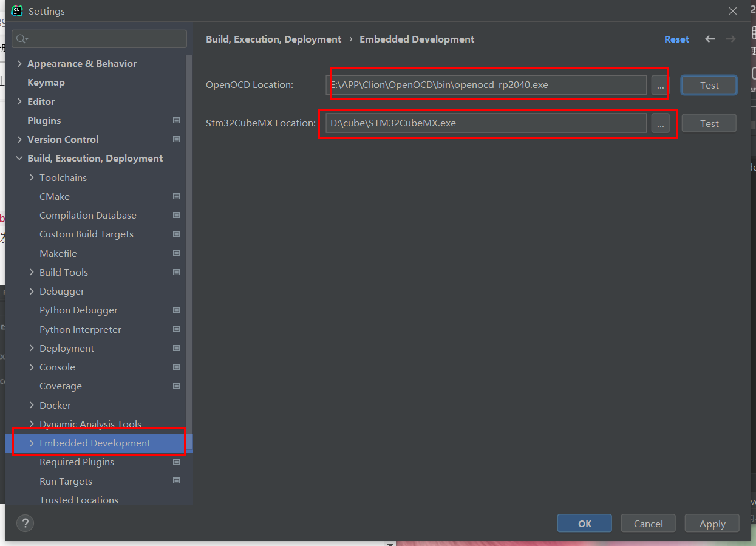The image size is (756, 546).
Task: Expand the Deployment node
Action: (x=32, y=348)
